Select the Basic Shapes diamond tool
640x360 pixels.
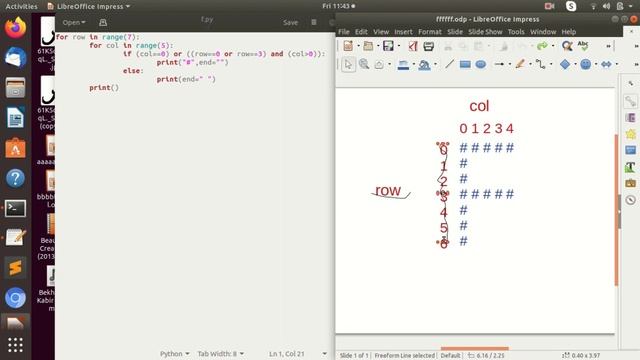point(565,64)
